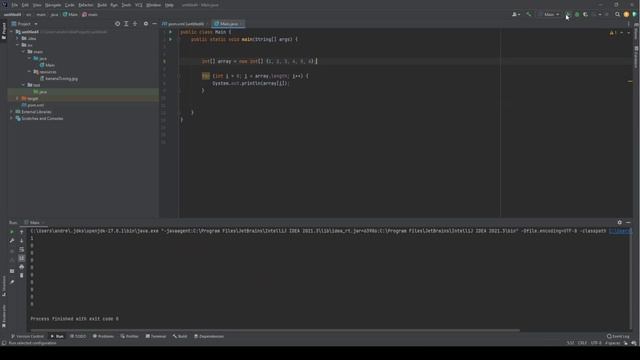Click the Pin Tab icon in the Run panel
The width and height of the screenshot is (640, 360).
pyautogui.click(x=12, y=282)
